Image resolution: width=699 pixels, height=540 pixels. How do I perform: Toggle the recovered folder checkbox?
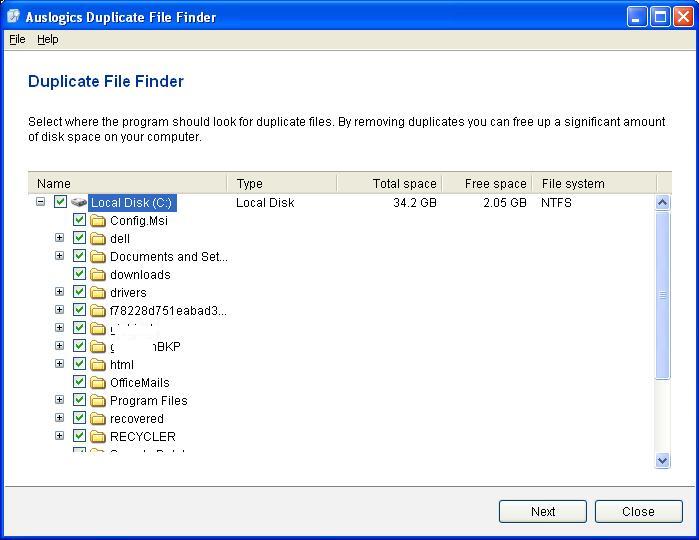point(80,418)
